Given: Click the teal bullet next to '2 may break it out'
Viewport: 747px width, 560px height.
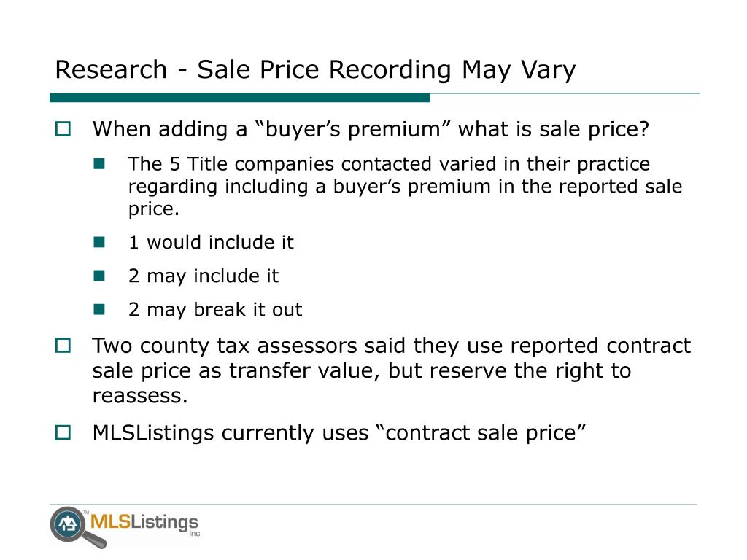Looking at the screenshot, I should click(x=99, y=309).
